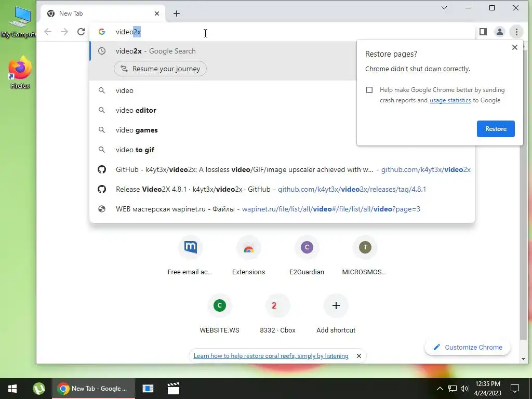Show hidden tray icons chevron
This screenshot has height=399, width=532.
tap(440, 389)
